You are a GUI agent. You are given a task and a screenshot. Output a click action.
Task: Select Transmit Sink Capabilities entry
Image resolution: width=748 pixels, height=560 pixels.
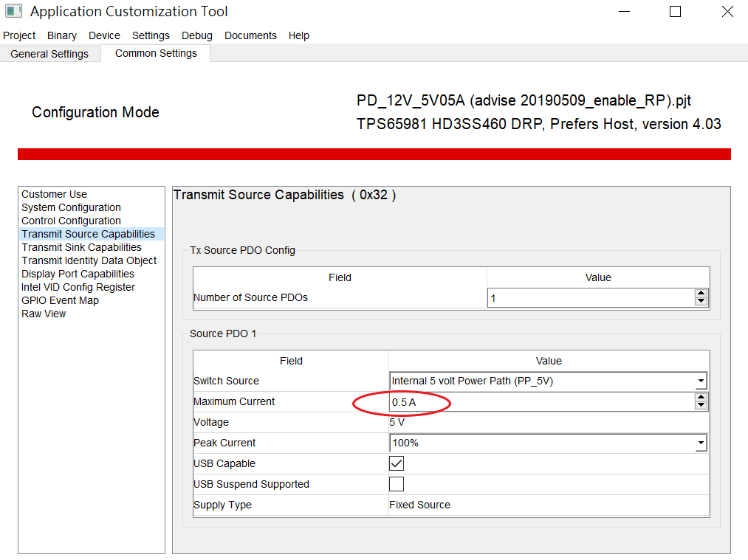(81, 247)
